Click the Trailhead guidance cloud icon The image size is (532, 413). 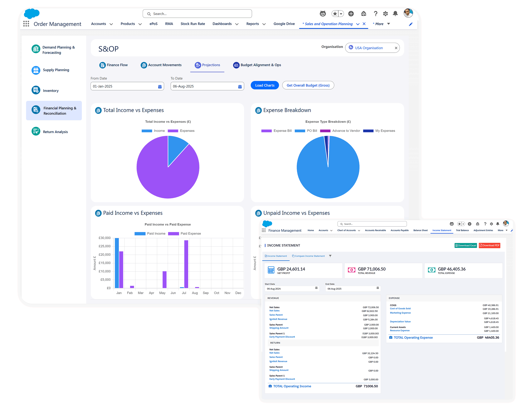363,14
